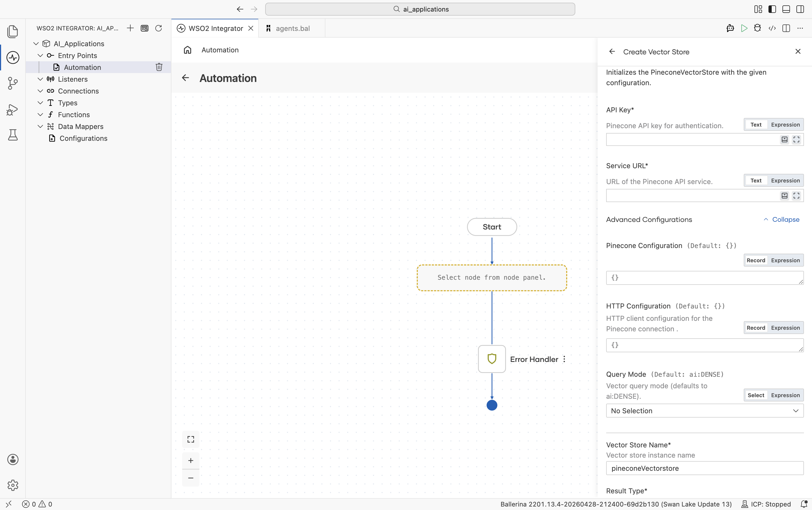Viewport: 812px width, 510px height.
Task: Click the Automation breadcrumb link
Action: click(220, 50)
